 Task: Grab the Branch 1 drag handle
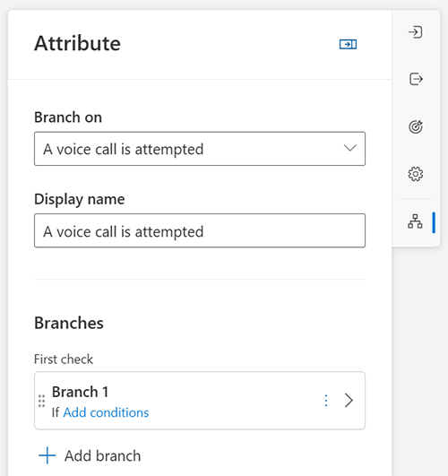[x=41, y=401]
